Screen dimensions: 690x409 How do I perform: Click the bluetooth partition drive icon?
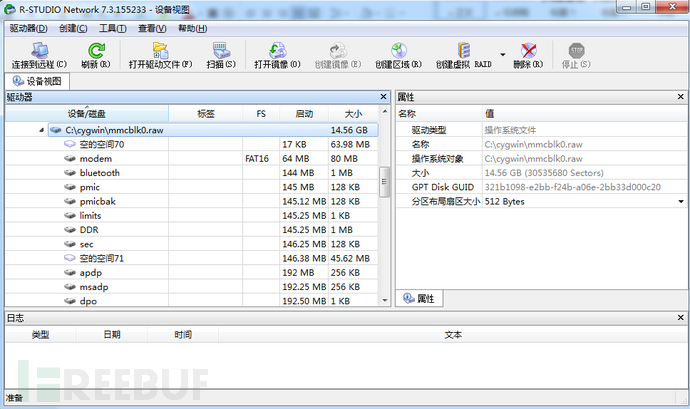tap(70, 173)
